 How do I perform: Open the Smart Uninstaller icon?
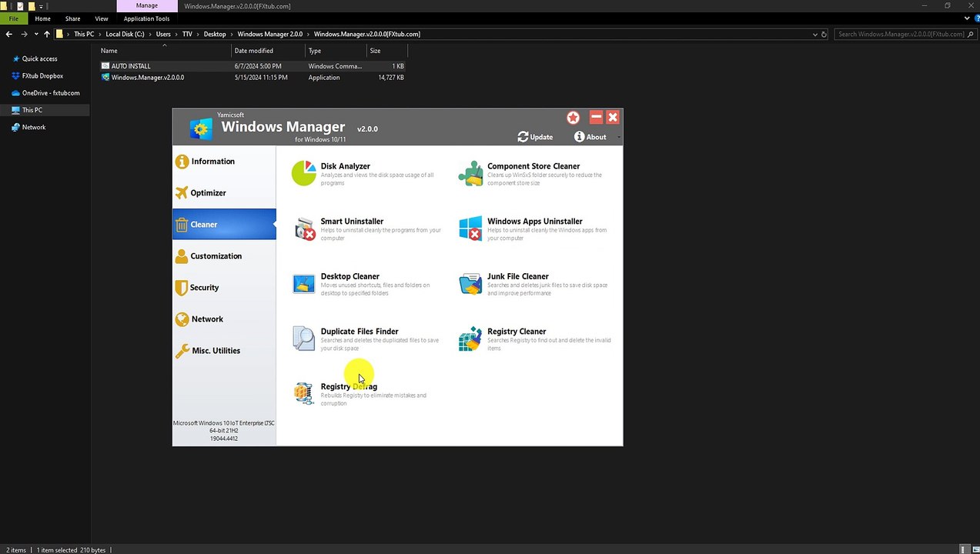point(304,229)
